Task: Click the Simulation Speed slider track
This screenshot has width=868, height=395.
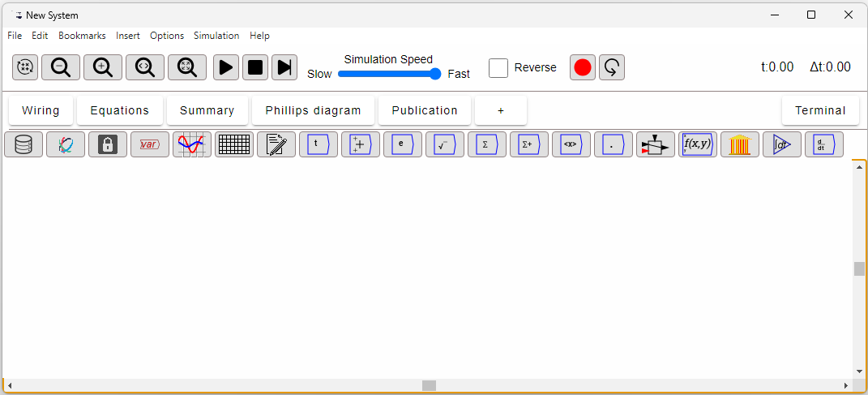Action: coord(389,74)
